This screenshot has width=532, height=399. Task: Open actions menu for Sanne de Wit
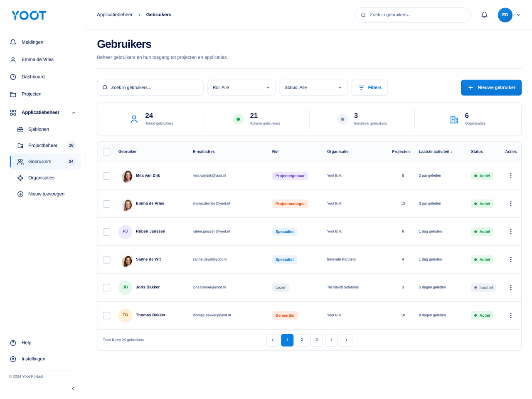511,259
